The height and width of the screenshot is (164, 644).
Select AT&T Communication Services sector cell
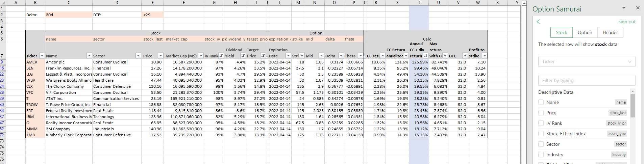tap(117, 99)
